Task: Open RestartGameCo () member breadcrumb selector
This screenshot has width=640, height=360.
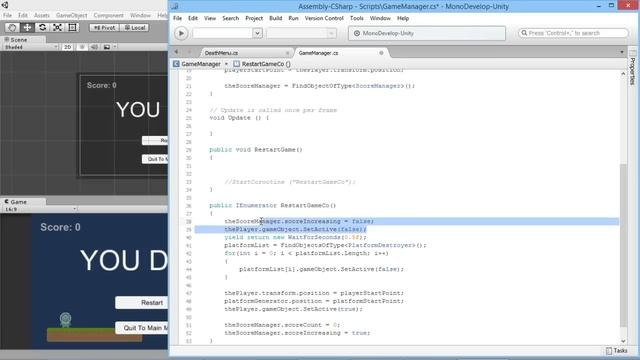Action: [x=262, y=64]
